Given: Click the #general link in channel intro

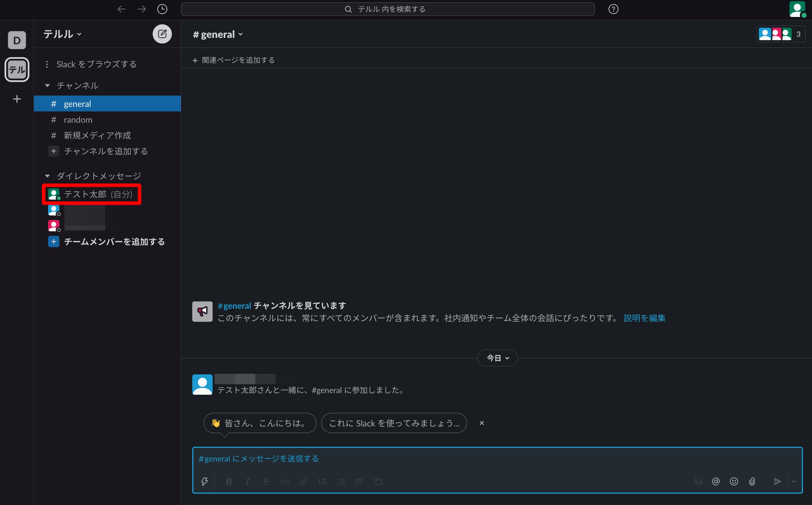Looking at the screenshot, I should [234, 306].
